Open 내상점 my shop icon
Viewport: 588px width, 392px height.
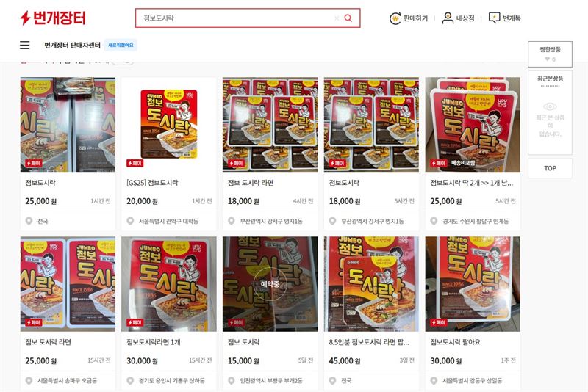pyautogui.click(x=448, y=18)
